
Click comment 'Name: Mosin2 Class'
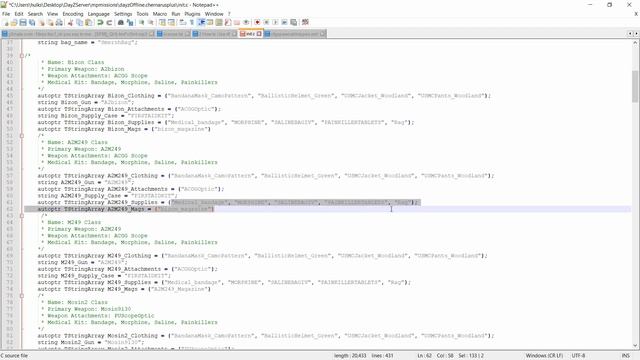click(77, 302)
